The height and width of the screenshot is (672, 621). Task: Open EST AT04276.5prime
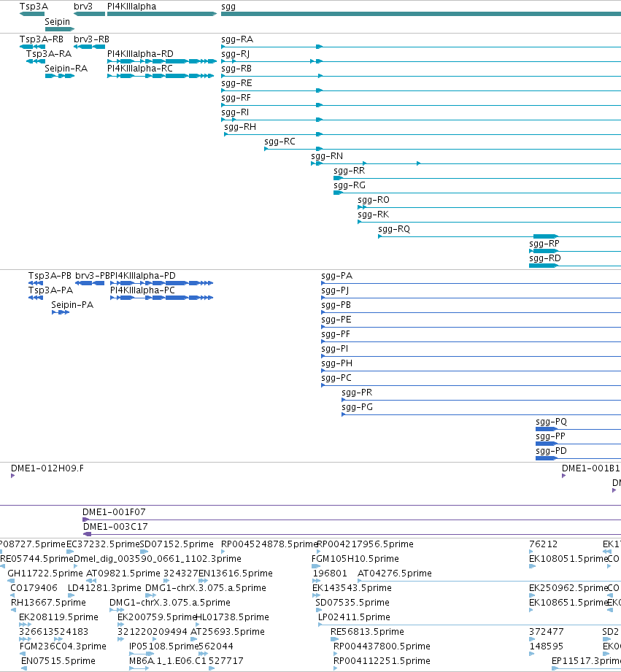(x=395, y=573)
